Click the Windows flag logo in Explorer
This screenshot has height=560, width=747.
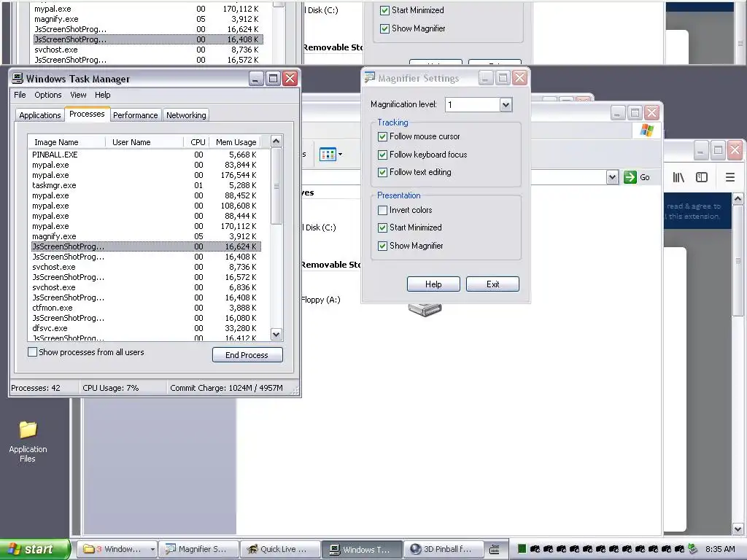coord(647,130)
